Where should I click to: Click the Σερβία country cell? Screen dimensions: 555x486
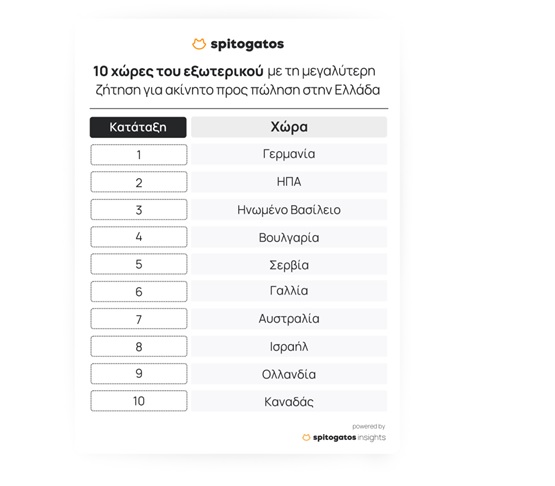coord(289,264)
